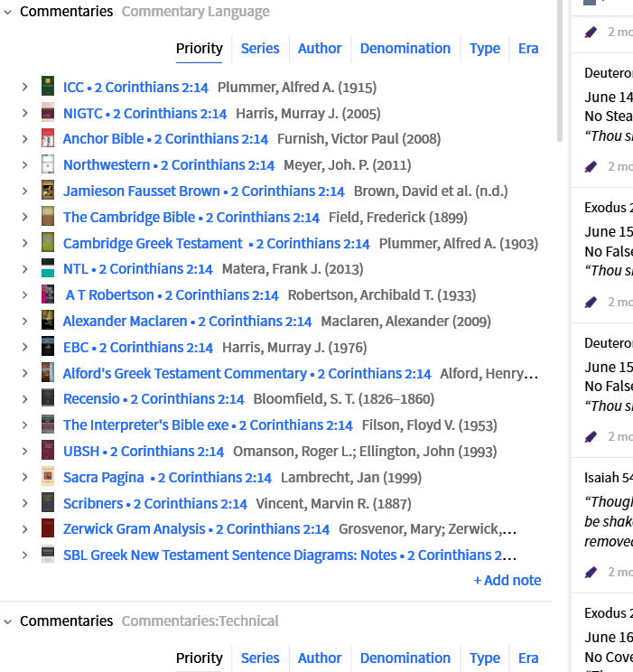Open The Interpreter's Bible exe link

pyautogui.click(x=208, y=425)
